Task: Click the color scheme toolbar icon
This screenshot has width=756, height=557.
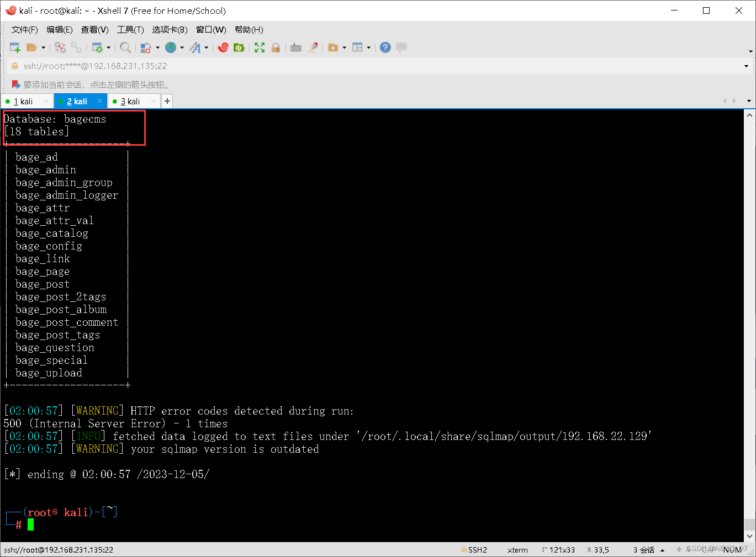Action: click(x=146, y=47)
